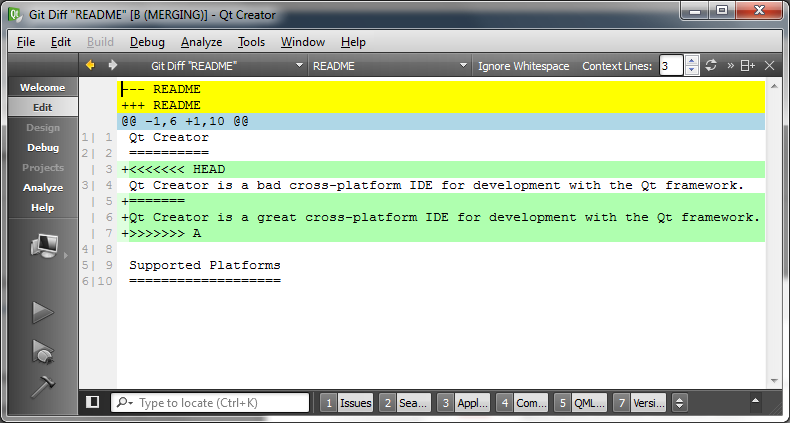Increase Context Lines with up arrow
The image size is (790, 423).
(x=692, y=61)
